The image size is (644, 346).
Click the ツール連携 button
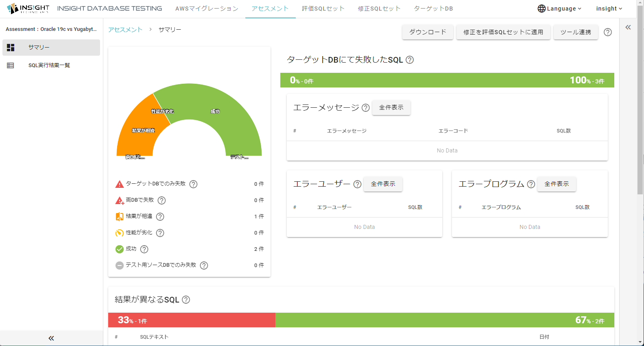pos(576,32)
